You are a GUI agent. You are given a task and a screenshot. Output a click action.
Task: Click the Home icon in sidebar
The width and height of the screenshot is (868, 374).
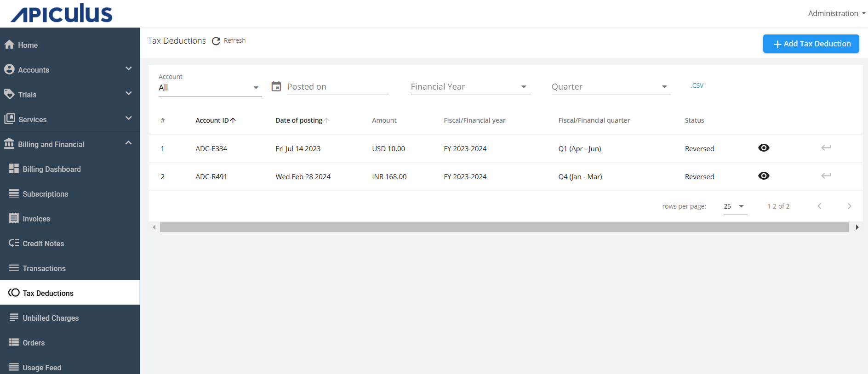point(9,45)
